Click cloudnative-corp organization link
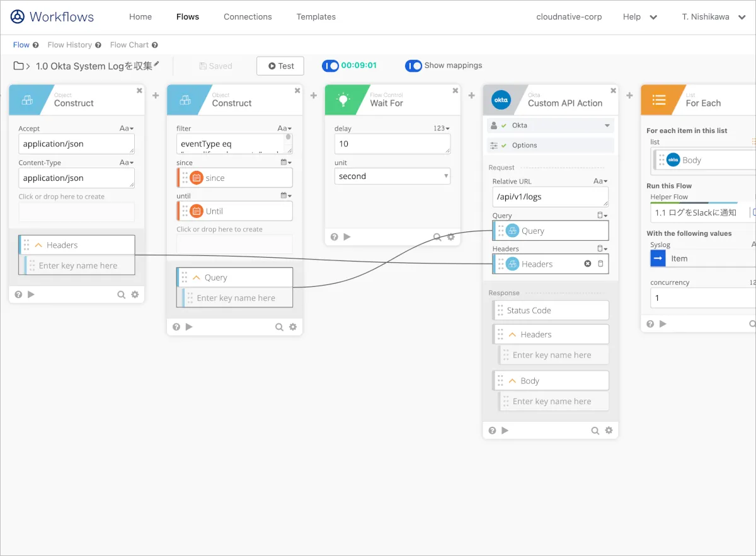 click(569, 17)
